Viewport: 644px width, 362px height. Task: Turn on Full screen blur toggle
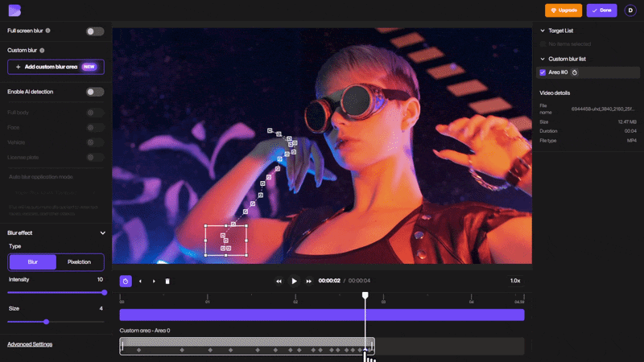95,31
